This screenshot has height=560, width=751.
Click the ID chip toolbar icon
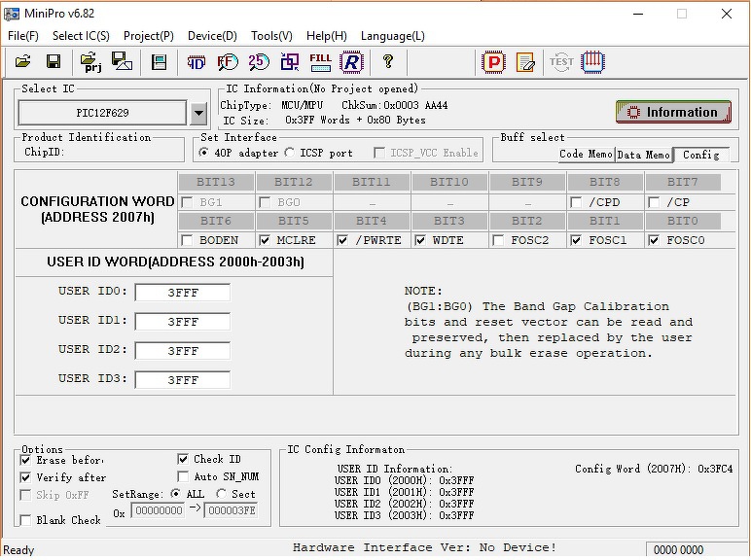pyautogui.click(x=196, y=62)
